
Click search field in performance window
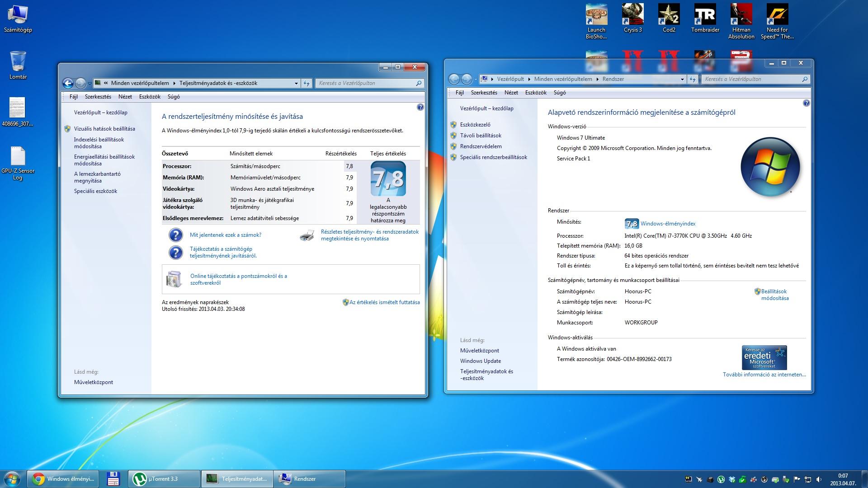(369, 83)
